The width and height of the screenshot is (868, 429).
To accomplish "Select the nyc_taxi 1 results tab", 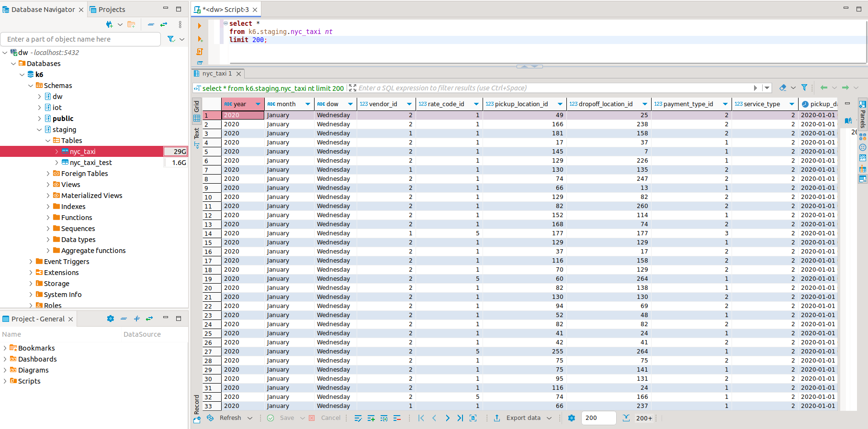I will point(216,74).
